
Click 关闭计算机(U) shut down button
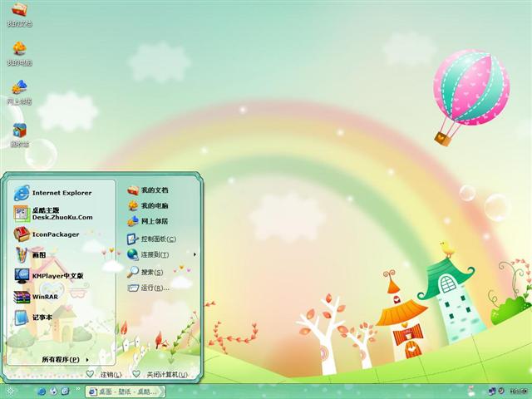[x=160, y=374]
